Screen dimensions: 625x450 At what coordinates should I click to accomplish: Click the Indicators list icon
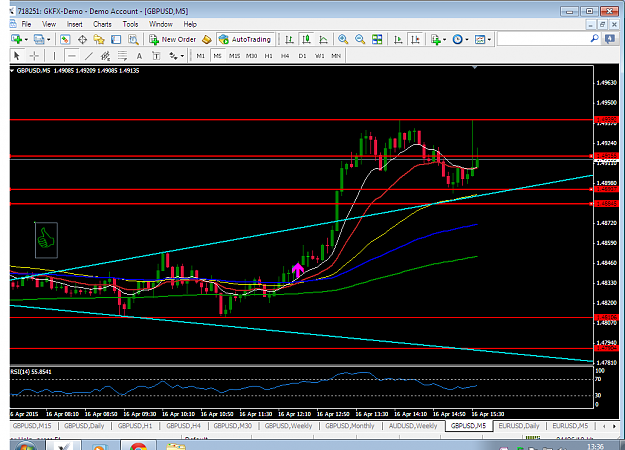click(436, 39)
